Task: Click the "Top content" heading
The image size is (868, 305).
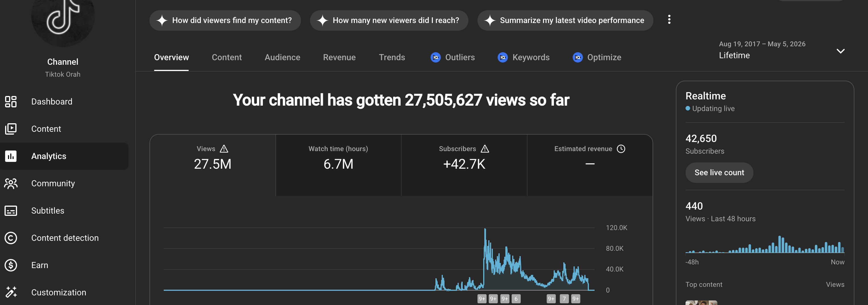Action: (x=703, y=285)
